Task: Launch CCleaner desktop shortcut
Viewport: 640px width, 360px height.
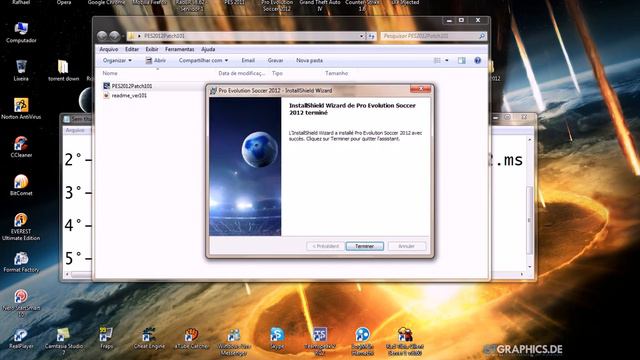Action: point(21,147)
